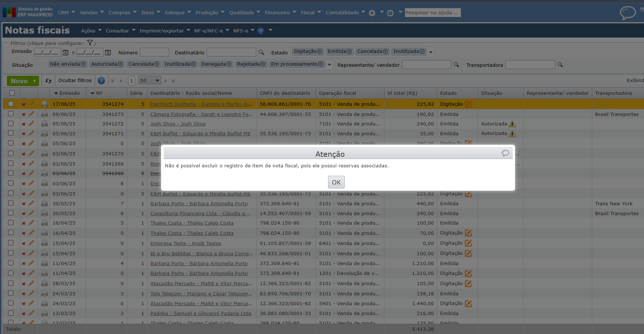Open the calendar for the emission start date

(x=66, y=53)
